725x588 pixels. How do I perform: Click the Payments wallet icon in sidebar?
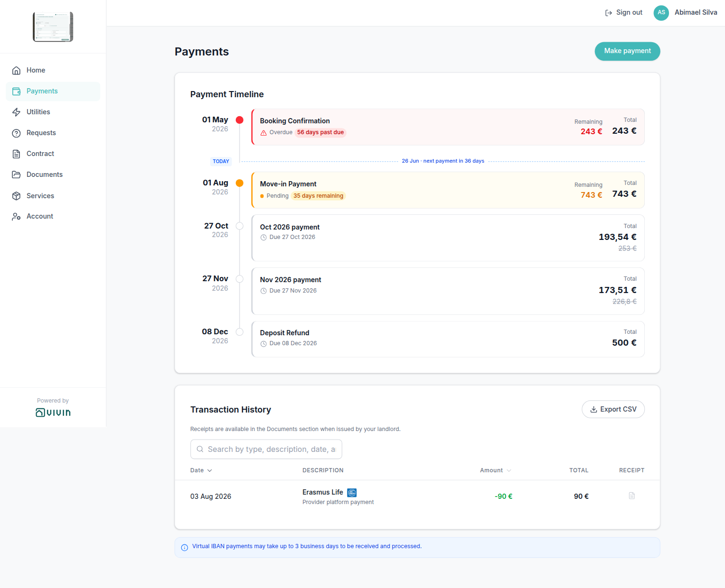[16, 92]
